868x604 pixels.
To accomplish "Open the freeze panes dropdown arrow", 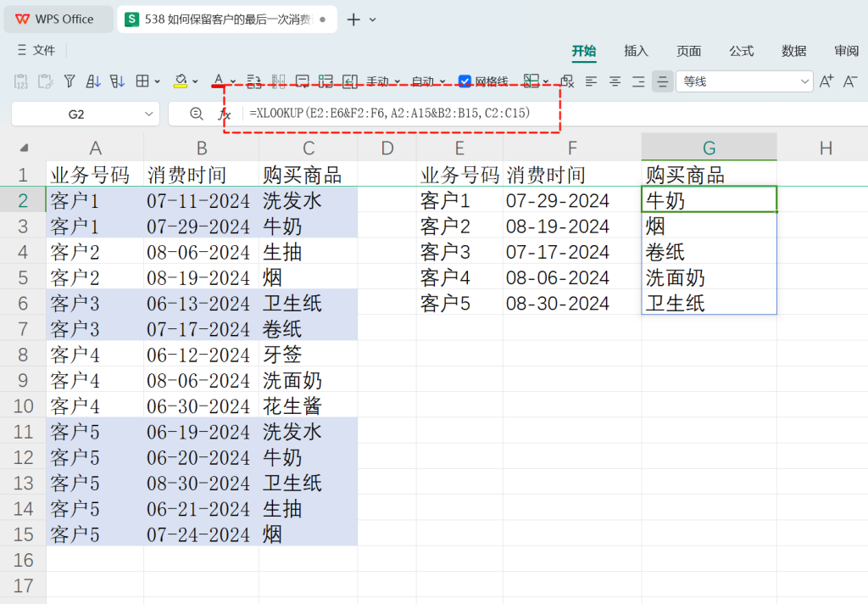I will tap(546, 81).
